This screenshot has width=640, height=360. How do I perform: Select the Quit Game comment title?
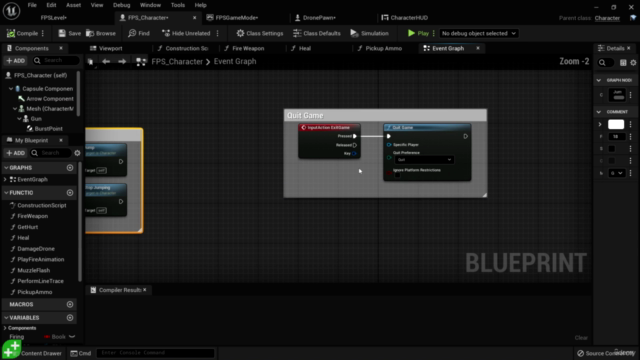coord(305,116)
